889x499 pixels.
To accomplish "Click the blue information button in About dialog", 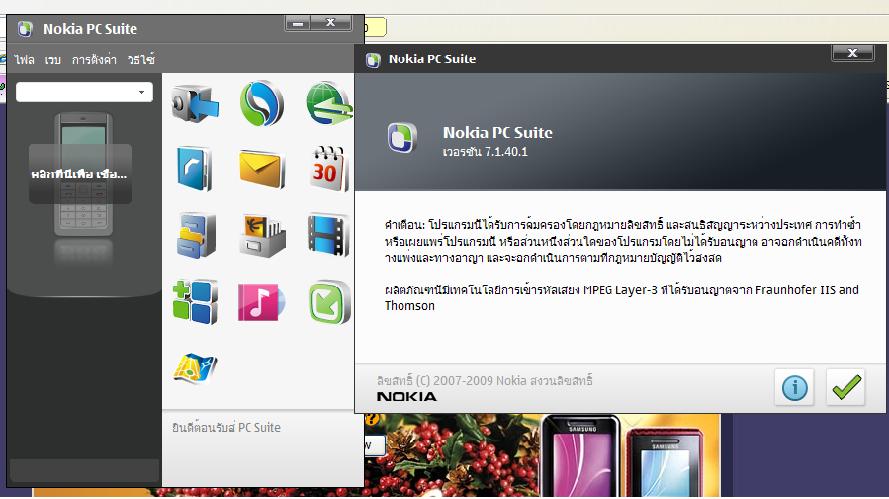I will click(x=794, y=387).
